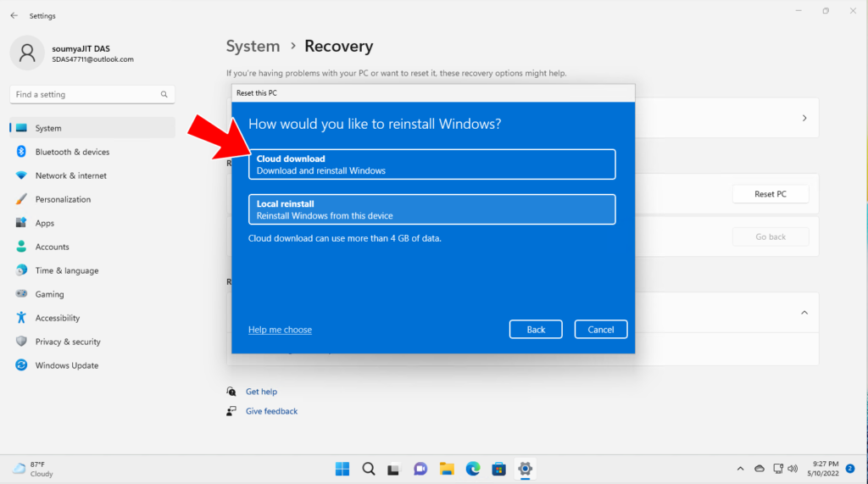Select the Windows Update sync icon
The image size is (868, 484).
click(21, 365)
